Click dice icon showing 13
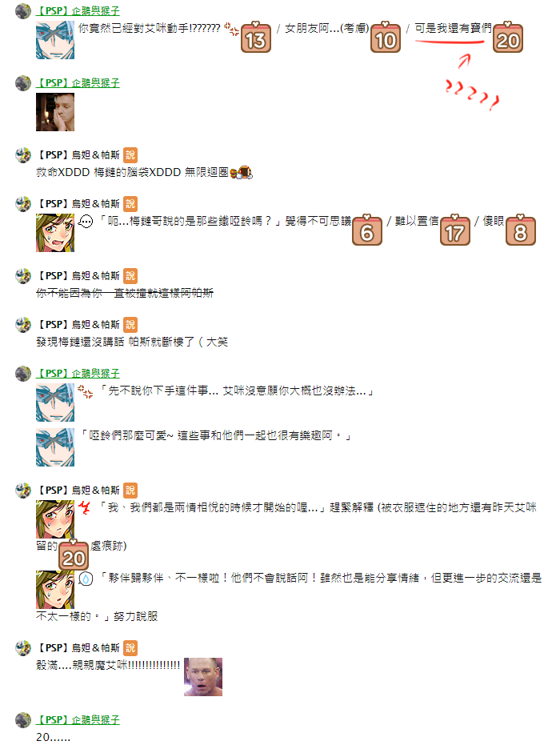560x749 pixels. (x=256, y=38)
